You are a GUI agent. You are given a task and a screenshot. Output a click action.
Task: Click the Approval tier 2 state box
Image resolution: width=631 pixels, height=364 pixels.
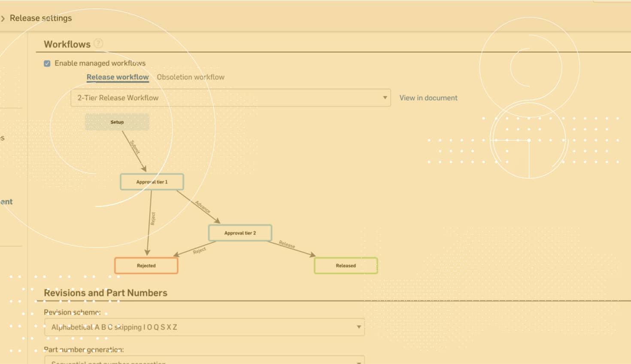240,233
